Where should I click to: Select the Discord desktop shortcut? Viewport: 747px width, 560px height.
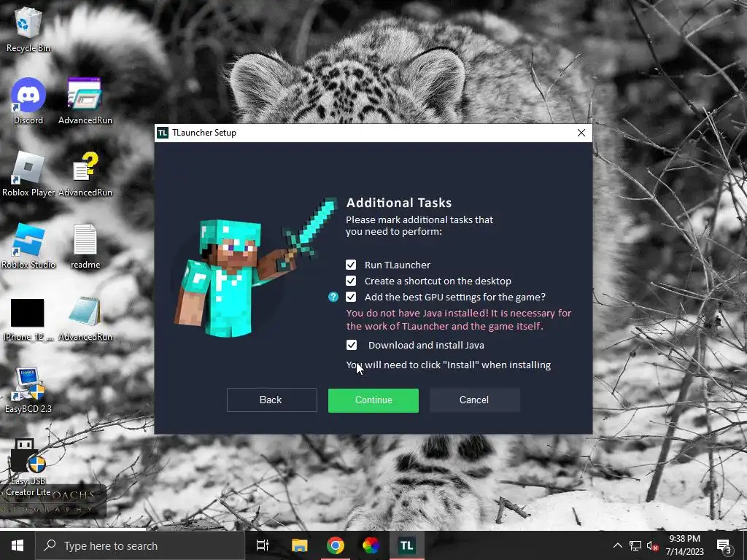(28, 101)
